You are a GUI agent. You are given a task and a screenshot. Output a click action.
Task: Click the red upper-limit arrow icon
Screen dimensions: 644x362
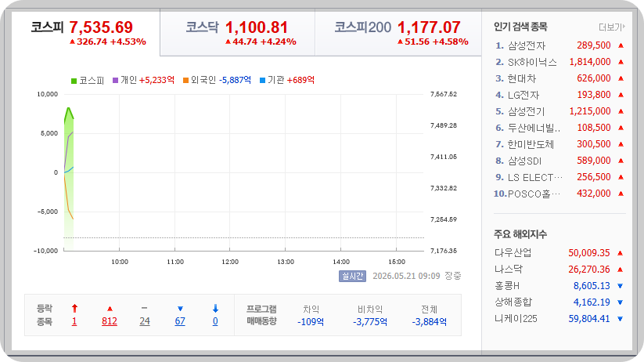point(74,308)
